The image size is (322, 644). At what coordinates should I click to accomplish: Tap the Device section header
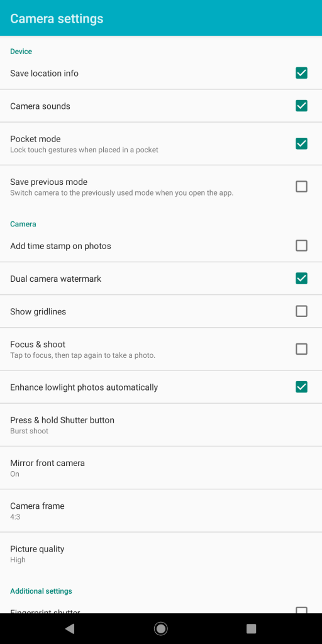(x=21, y=52)
